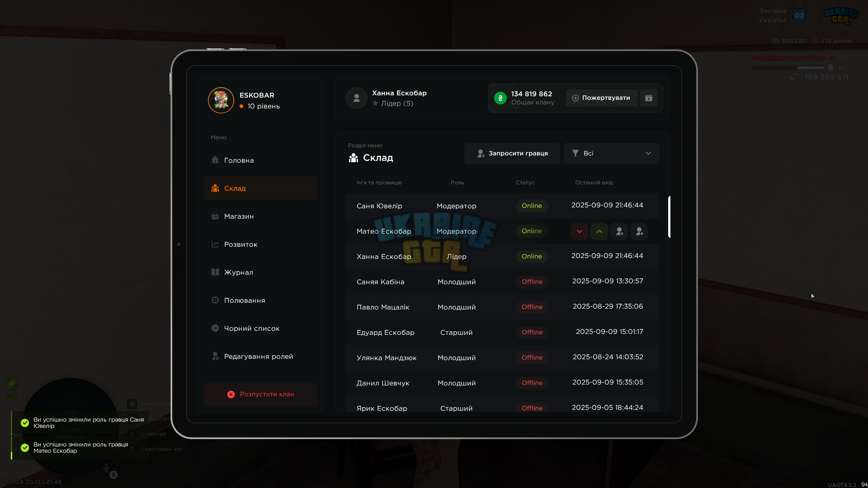Click the user icon beside Редагування ролей
This screenshot has height=488, width=868.
(x=215, y=356)
